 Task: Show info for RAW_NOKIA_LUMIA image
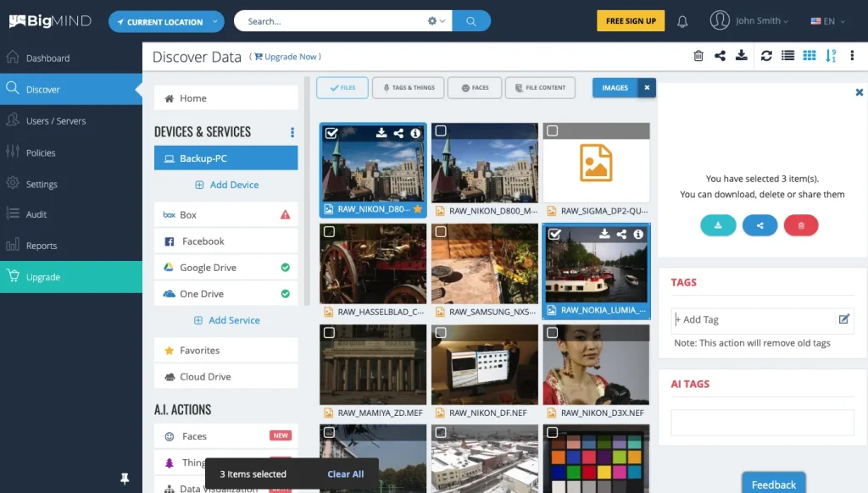(638, 234)
